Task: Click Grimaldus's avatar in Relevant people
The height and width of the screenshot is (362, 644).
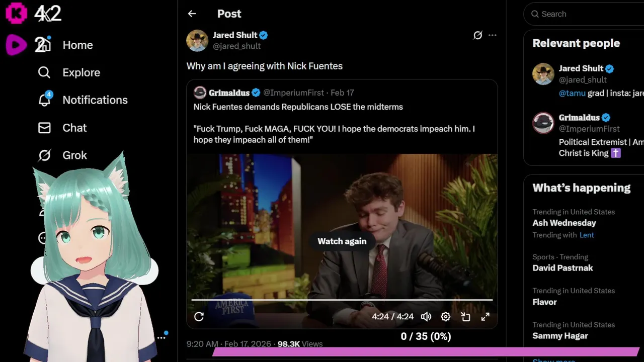Action: tap(543, 123)
